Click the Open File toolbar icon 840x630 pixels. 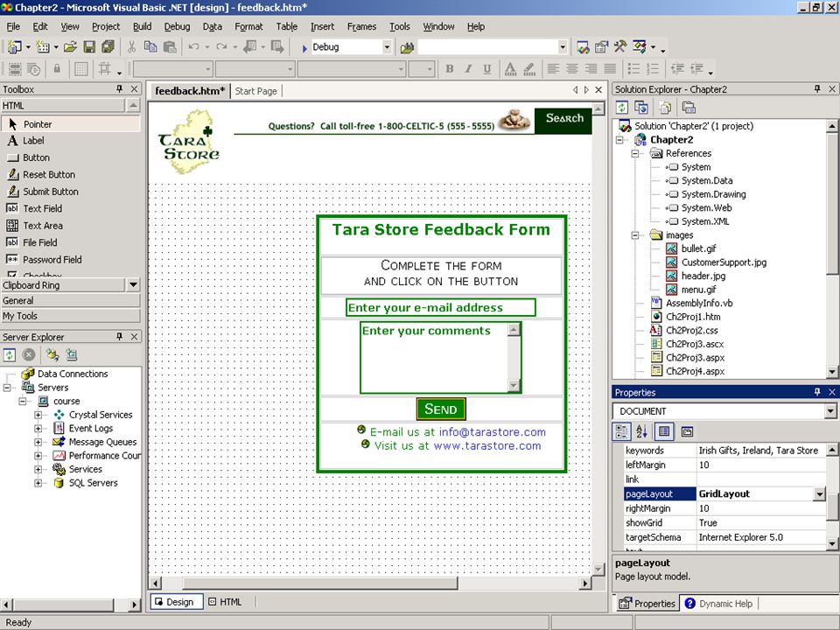click(70, 47)
